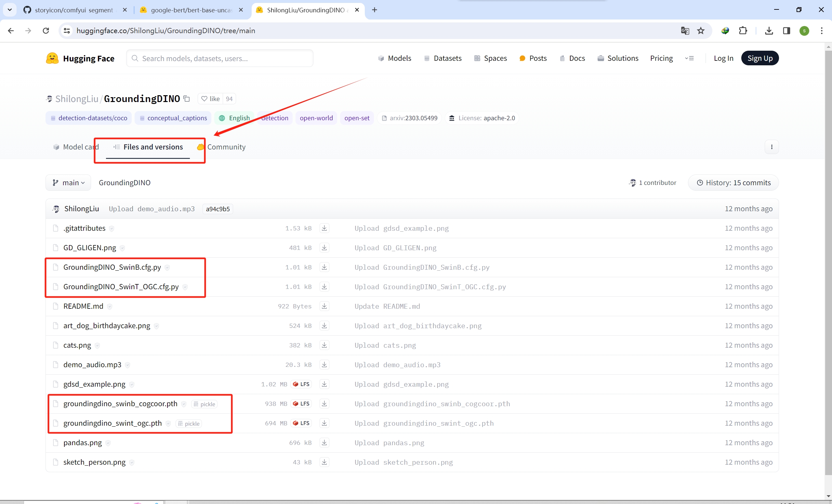This screenshot has height=504, width=832.
Task: Open the browser side panel icon
Action: pyautogui.click(x=786, y=31)
